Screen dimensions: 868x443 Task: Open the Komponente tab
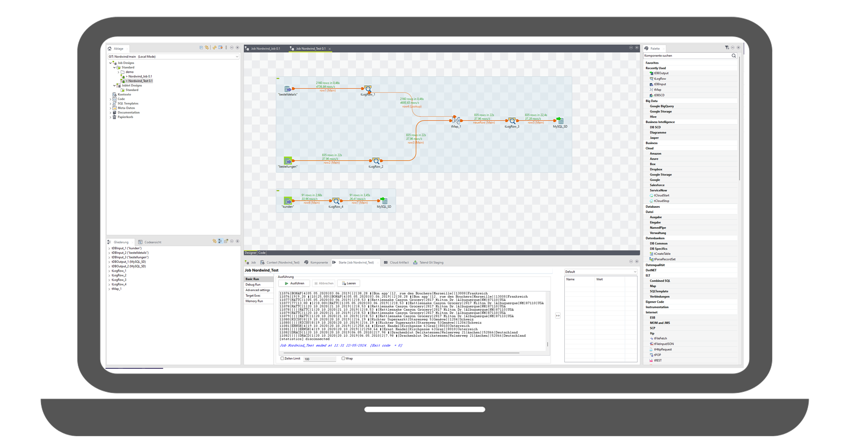coord(316,263)
